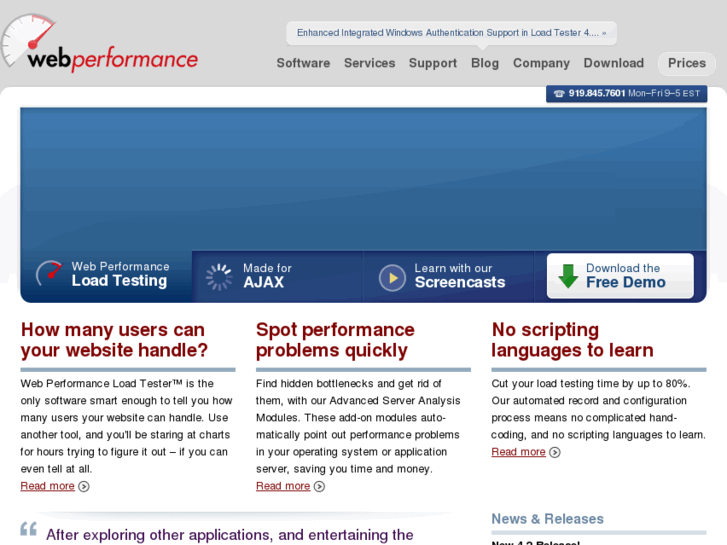This screenshot has height=545, width=727.
Task: Click the blue hero banner image
Action: 364,180
